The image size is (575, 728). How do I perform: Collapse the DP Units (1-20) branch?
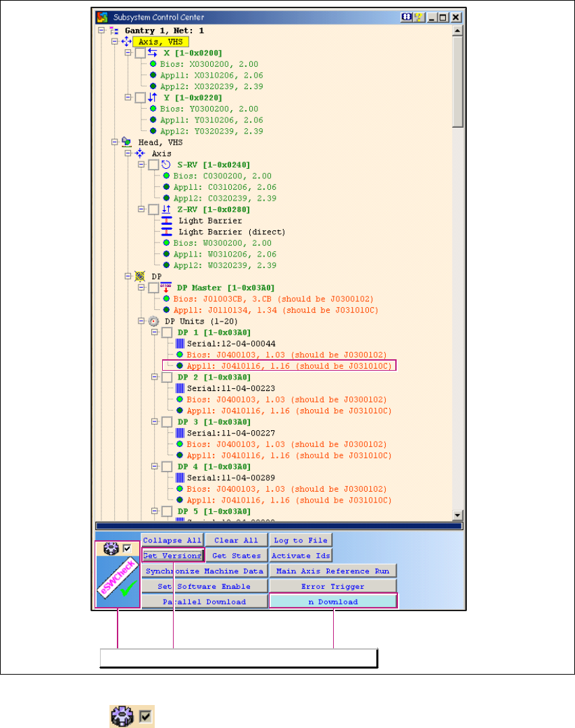141,321
